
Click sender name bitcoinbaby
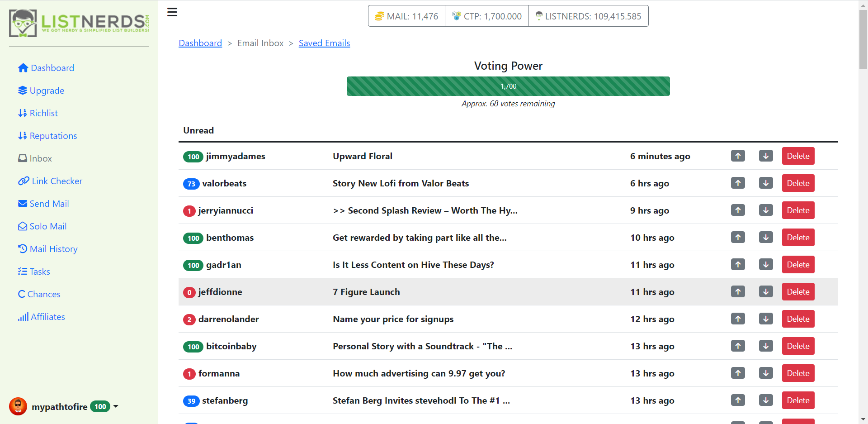pos(231,346)
